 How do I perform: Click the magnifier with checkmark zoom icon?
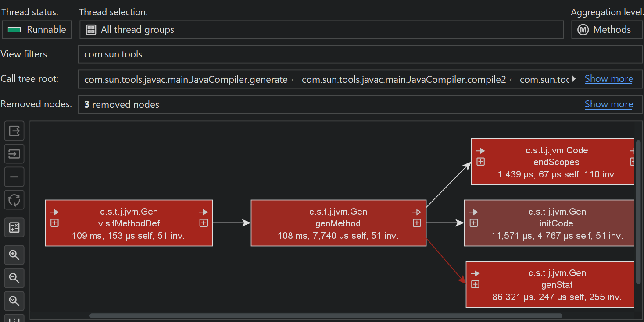(14, 301)
